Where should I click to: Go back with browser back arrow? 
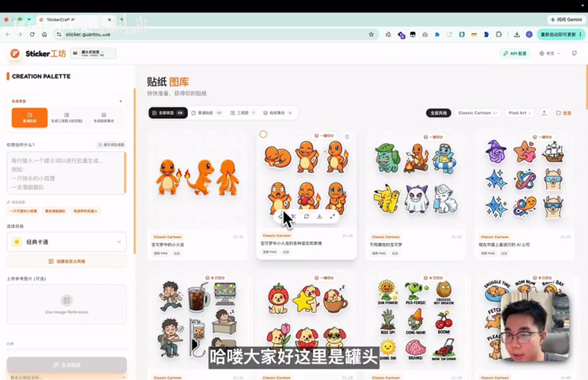click(x=8, y=34)
